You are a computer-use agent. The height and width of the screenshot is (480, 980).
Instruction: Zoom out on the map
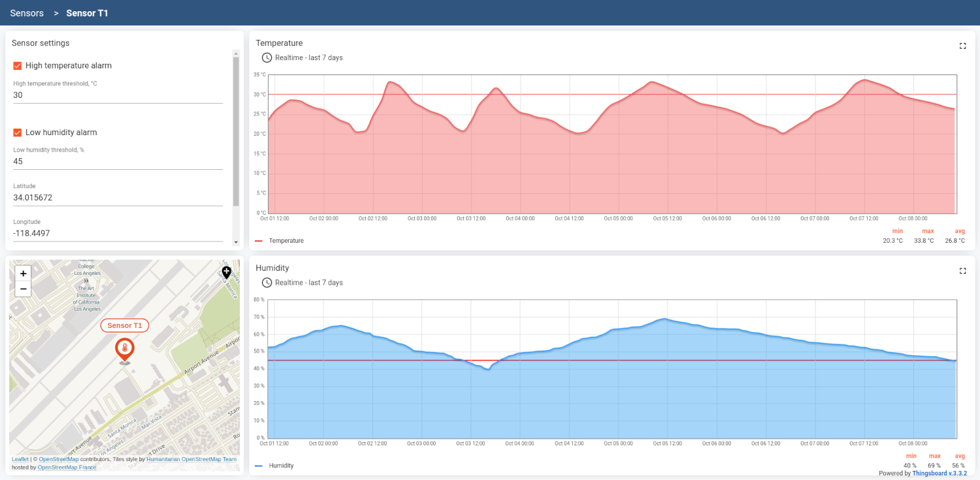coord(23,289)
